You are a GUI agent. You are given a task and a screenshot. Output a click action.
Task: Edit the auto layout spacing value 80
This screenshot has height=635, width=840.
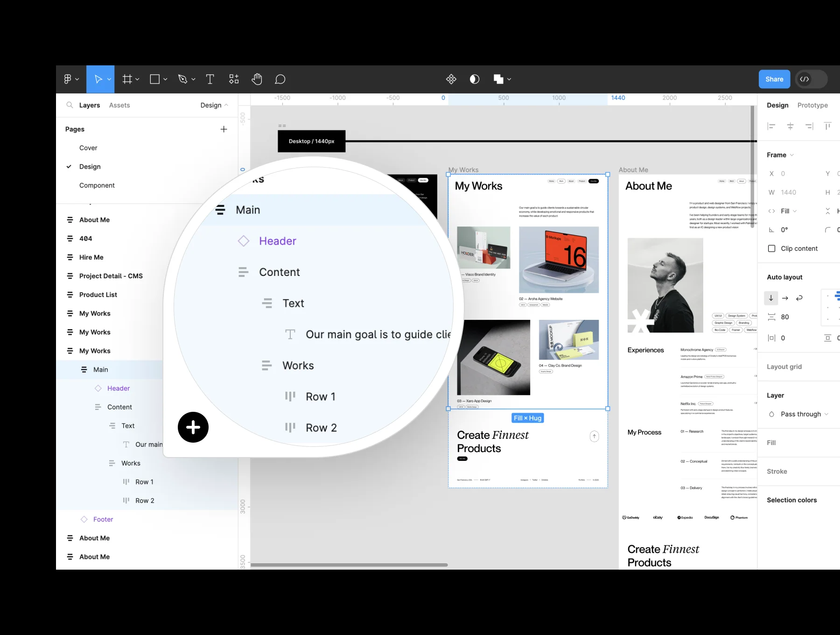(x=785, y=317)
